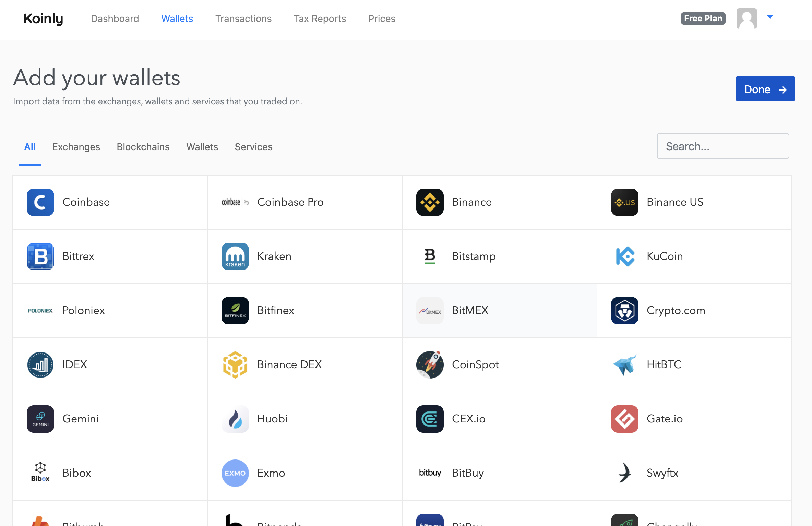Click the Coinbase name text

86,202
